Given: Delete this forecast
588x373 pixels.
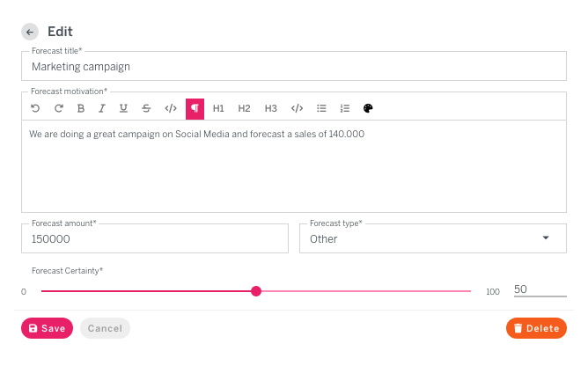Looking at the screenshot, I should click(536, 328).
